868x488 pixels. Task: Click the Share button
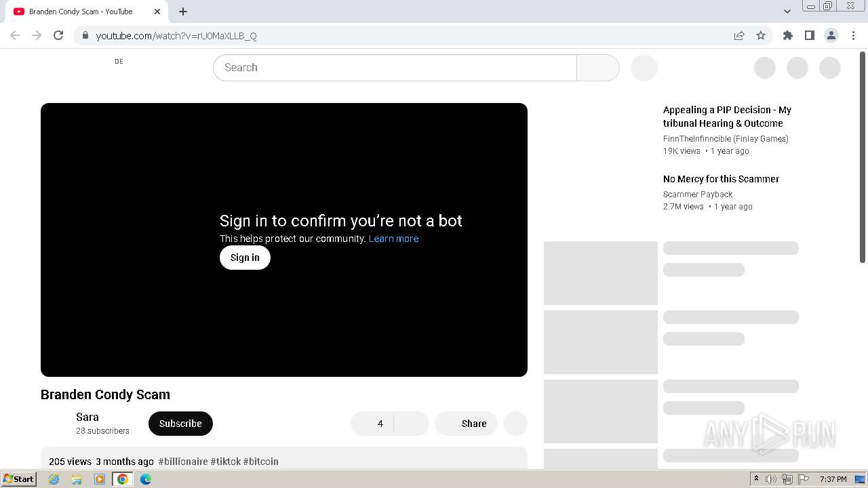click(x=466, y=424)
